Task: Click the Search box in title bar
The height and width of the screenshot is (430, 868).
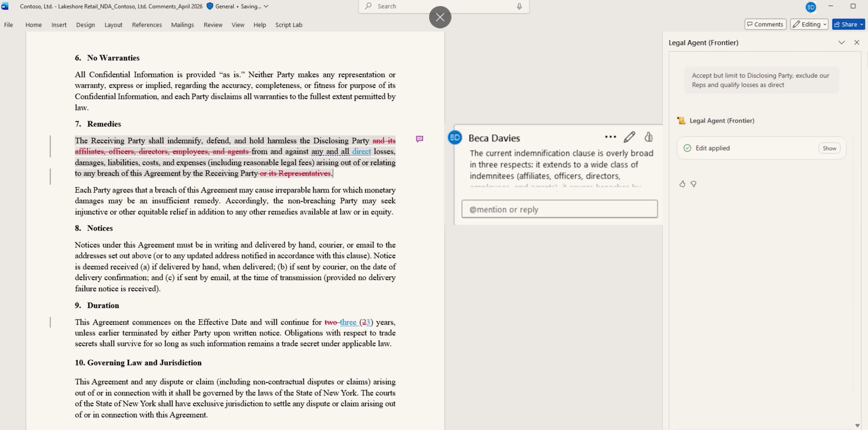Action: 444,7
